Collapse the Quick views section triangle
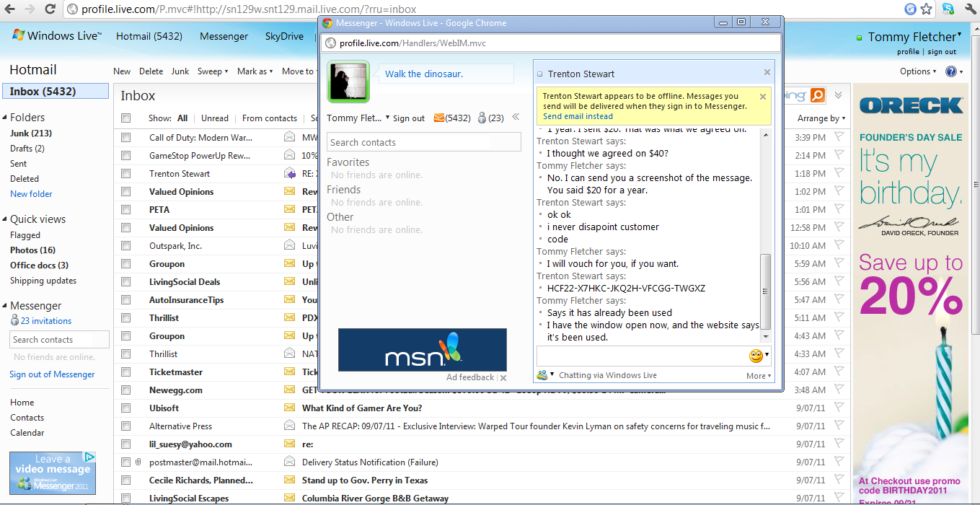Viewport: 980px width, 505px height. coord(5,219)
